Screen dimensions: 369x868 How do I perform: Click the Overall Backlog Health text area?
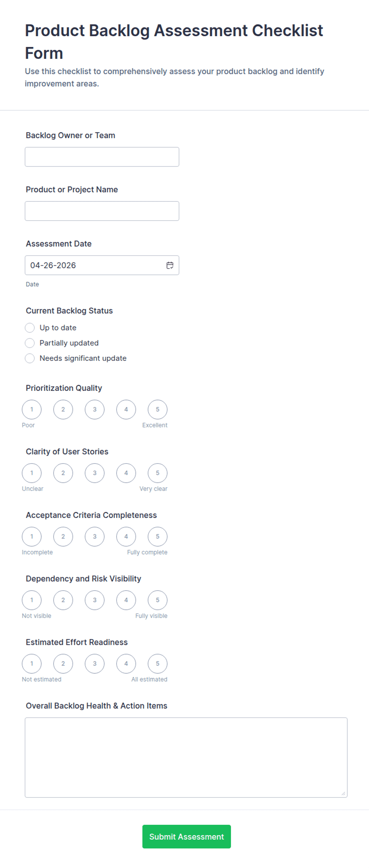pos(186,757)
